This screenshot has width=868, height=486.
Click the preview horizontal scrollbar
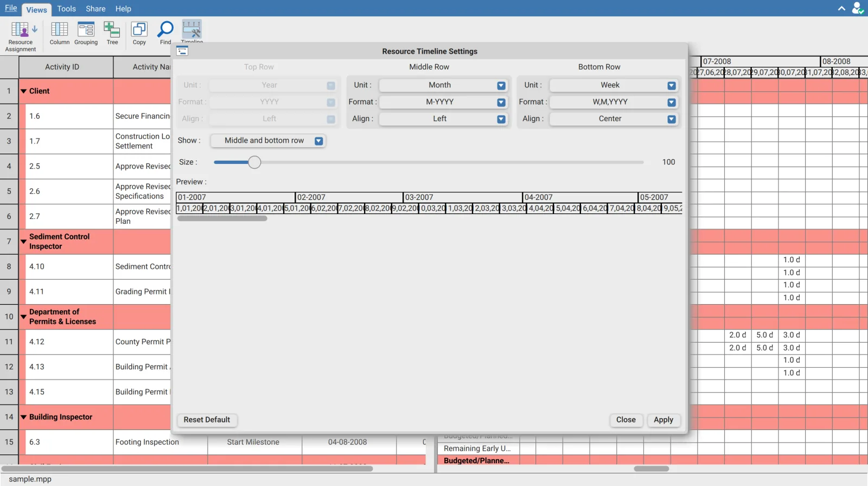pyautogui.click(x=222, y=218)
